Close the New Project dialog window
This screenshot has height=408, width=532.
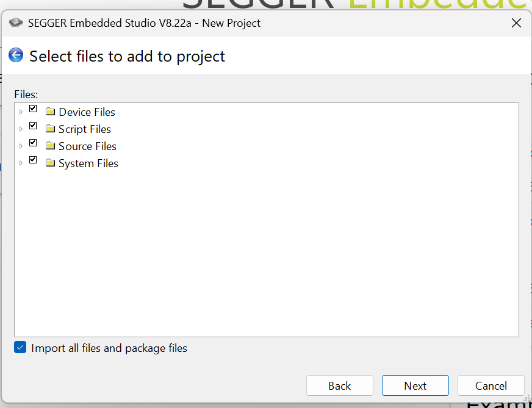tap(516, 23)
